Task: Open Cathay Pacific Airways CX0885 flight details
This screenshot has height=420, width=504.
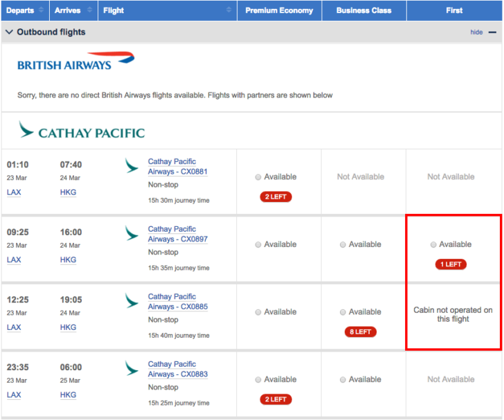Action: pyautogui.click(x=178, y=302)
